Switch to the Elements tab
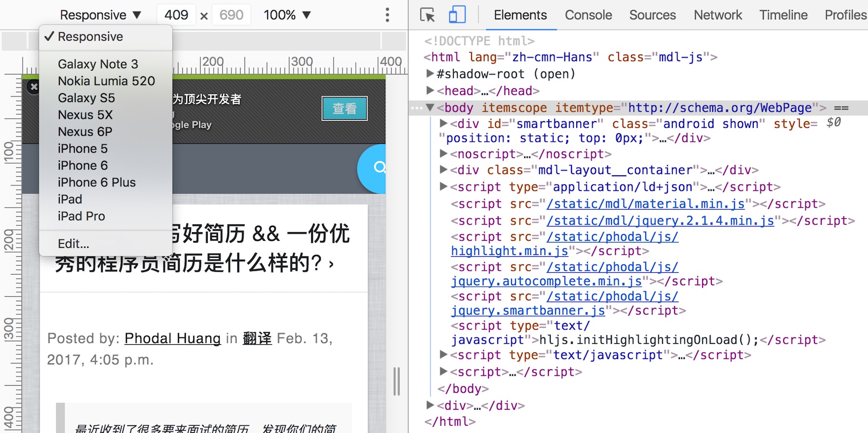The width and height of the screenshot is (868, 433). tap(520, 15)
